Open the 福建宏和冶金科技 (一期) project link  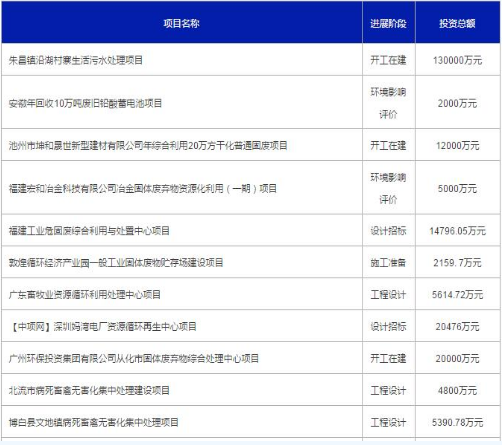[x=143, y=189]
